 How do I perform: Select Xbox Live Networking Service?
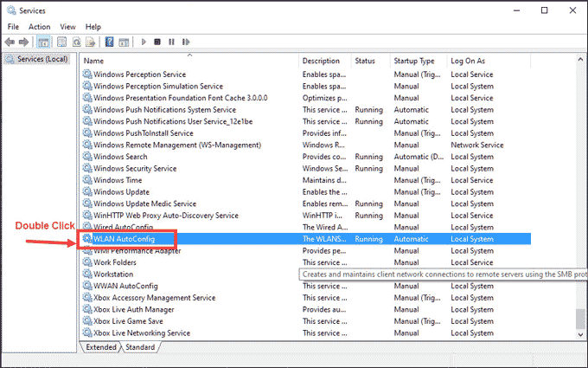[142, 332]
